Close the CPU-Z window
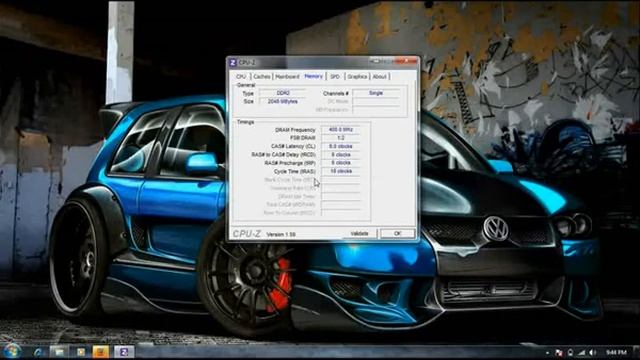The width and height of the screenshot is (640, 360). click(407, 61)
